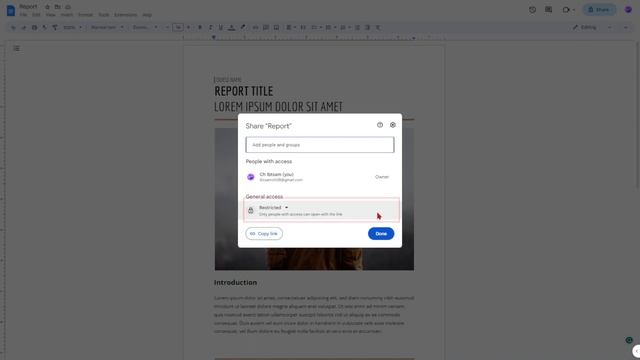Image resolution: width=640 pixels, height=360 pixels.
Task: Open the Google account avatar
Action: click(x=628, y=10)
